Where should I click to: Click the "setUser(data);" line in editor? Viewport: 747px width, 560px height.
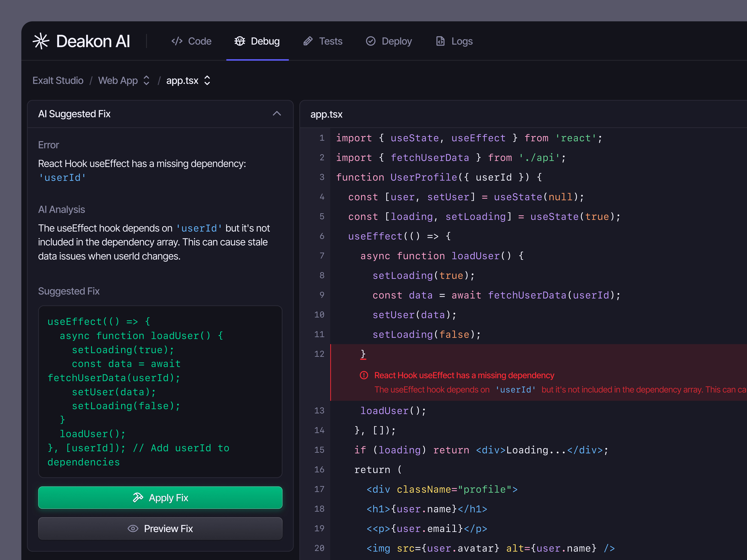pyautogui.click(x=415, y=315)
